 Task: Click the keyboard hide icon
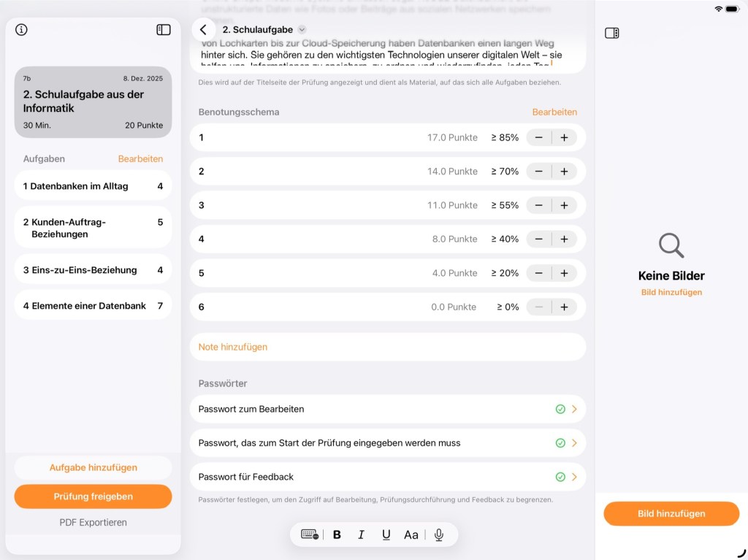coord(310,534)
